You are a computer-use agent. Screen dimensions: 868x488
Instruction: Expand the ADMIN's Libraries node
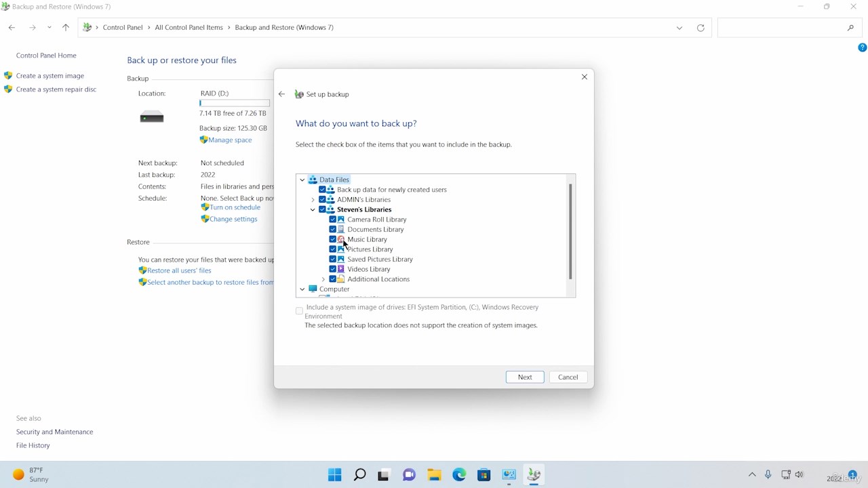pos(313,200)
